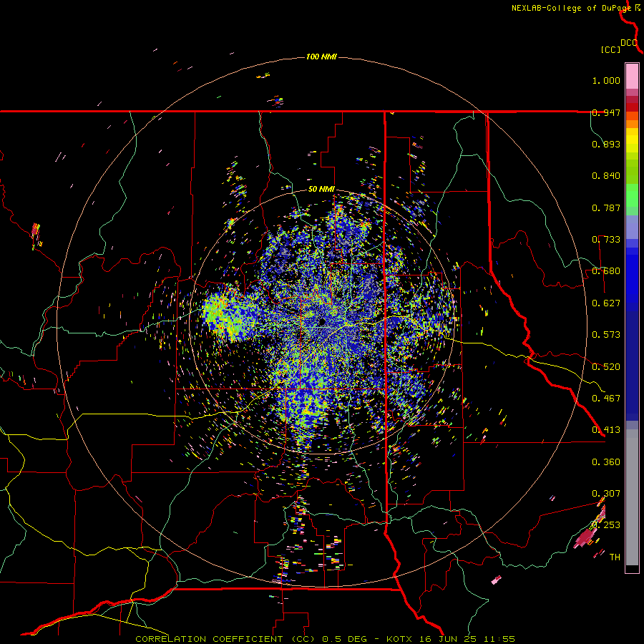This screenshot has width=644, height=644.
Task: Select the 1.000 legend value
Action: point(606,80)
